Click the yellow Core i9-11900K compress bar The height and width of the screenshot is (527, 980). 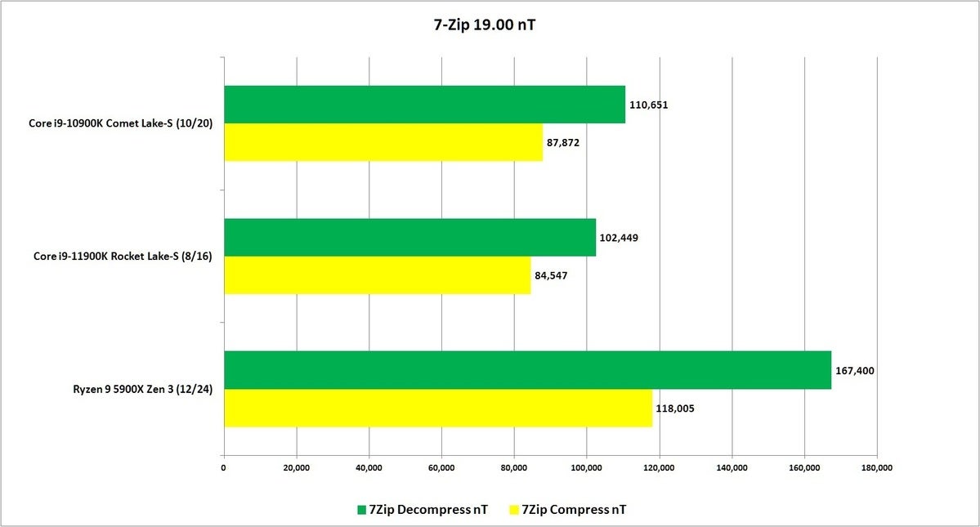point(378,275)
